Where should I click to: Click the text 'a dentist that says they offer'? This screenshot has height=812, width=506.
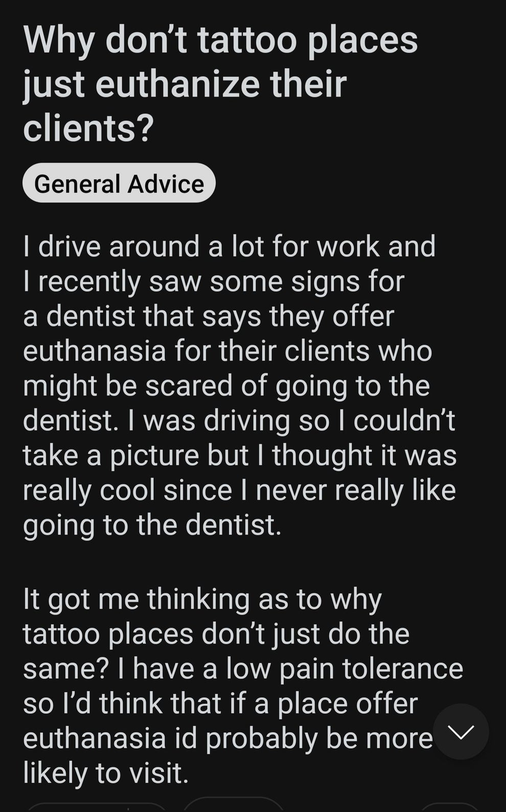click(x=209, y=316)
